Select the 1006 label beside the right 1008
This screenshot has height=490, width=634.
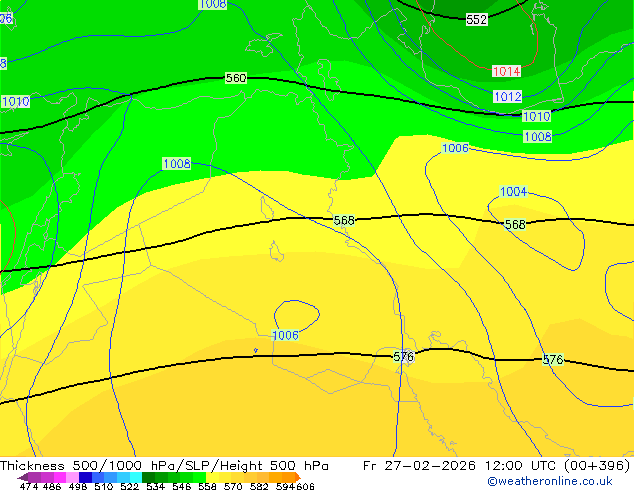click(x=455, y=148)
